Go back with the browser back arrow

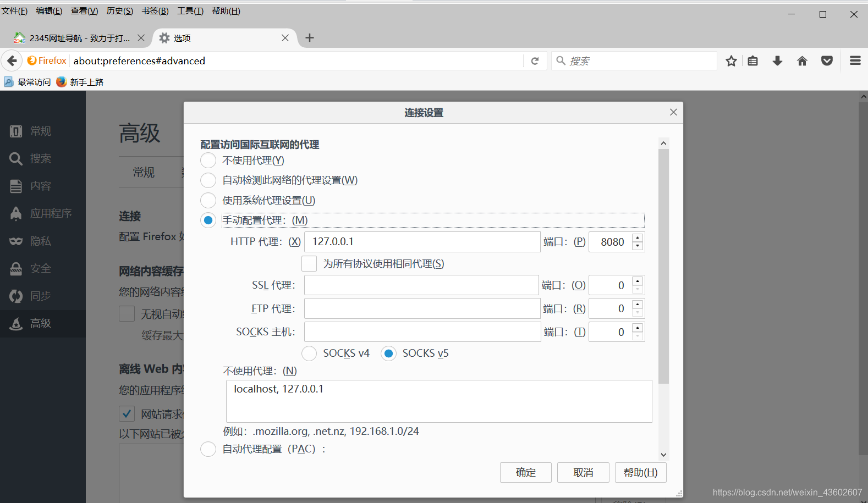click(12, 61)
